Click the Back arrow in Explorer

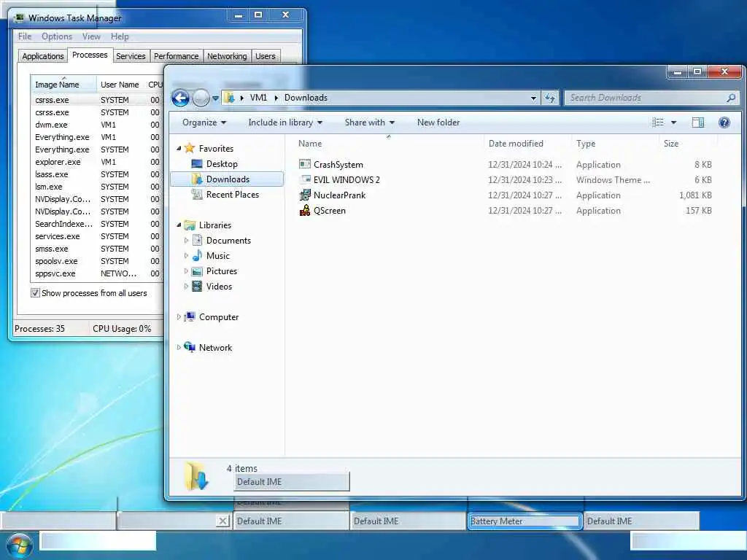pyautogui.click(x=181, y=98)
